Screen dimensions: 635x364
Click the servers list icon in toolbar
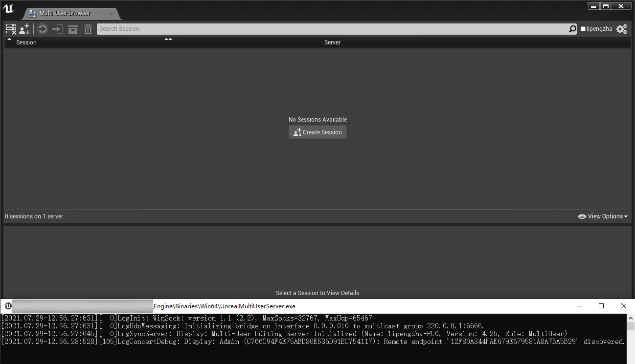(10, 29)
